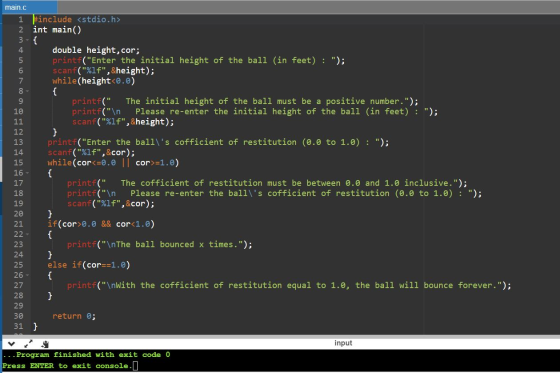Click the printf on line 13 about restitution

click(218, 142)
